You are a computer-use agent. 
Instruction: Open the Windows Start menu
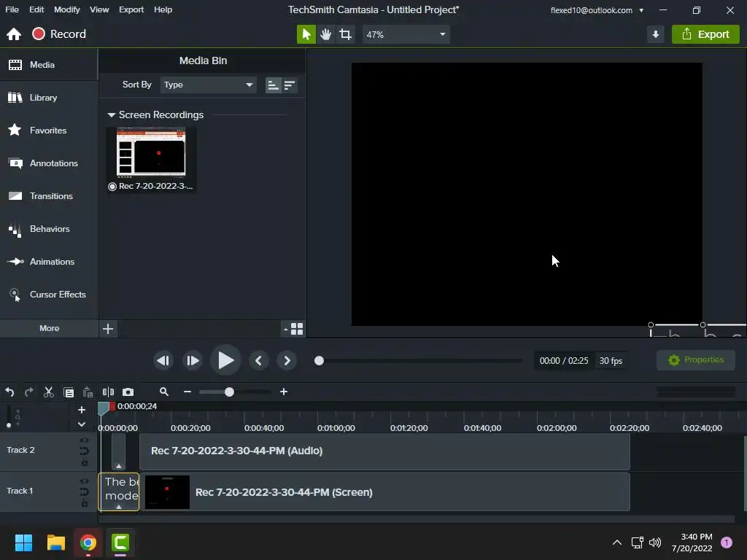click(x=23, y=542)
